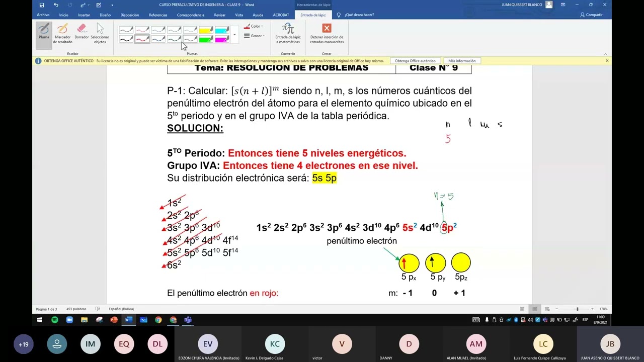Click the zoom in plus button
Image resolution: width=644 pixels, height=362 pixels.
(593, 309)
